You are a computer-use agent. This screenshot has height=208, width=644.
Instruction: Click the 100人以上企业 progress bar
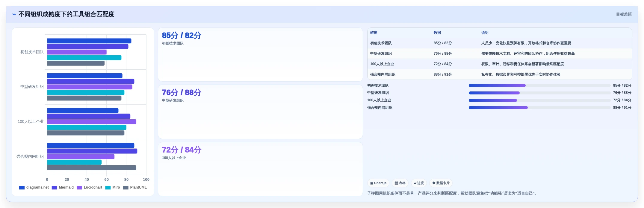coord(539,100)
